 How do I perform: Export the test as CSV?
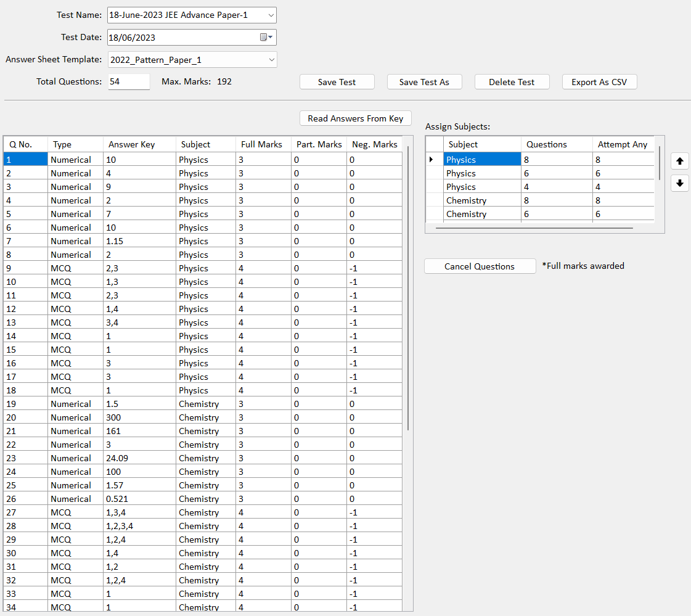599,82
